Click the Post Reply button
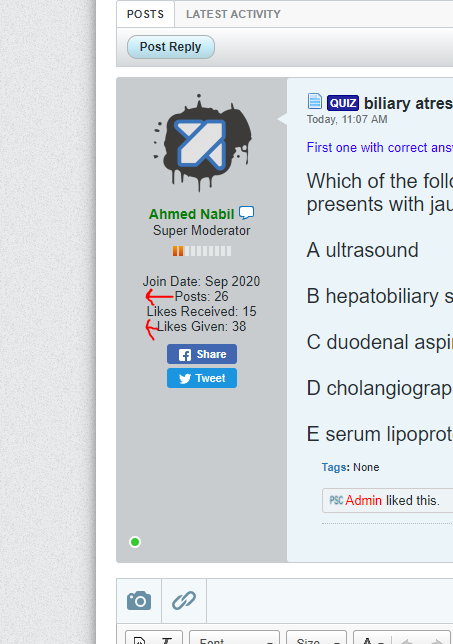The width and height of the screenshot is (453, 644). click(170, 47)
